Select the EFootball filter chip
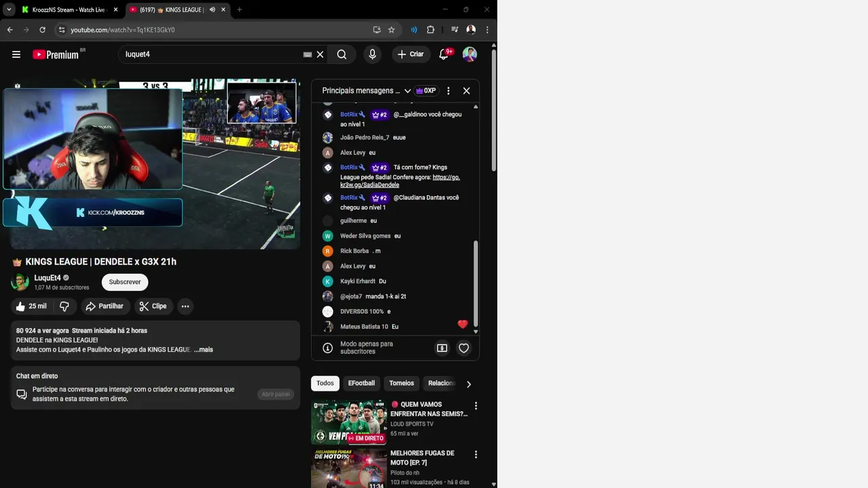Viewport: 868px width, 488px height. [361, 384]
